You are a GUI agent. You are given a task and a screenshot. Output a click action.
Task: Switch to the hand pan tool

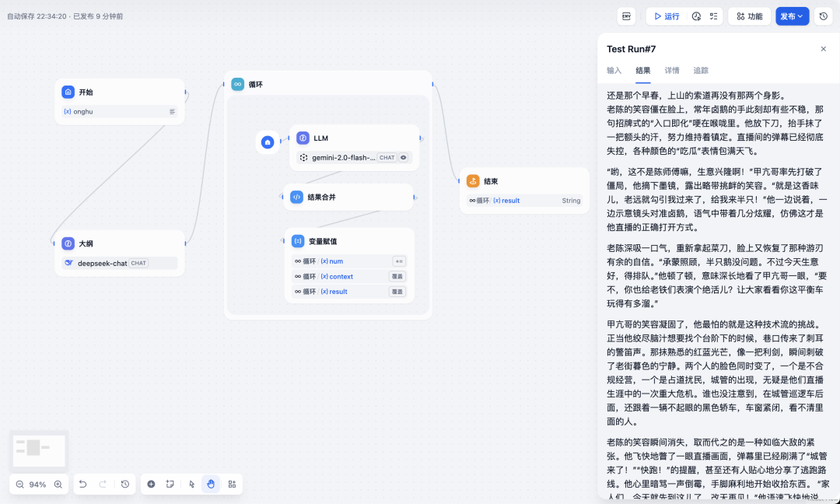pyautogui.click(x=210, y=484)
